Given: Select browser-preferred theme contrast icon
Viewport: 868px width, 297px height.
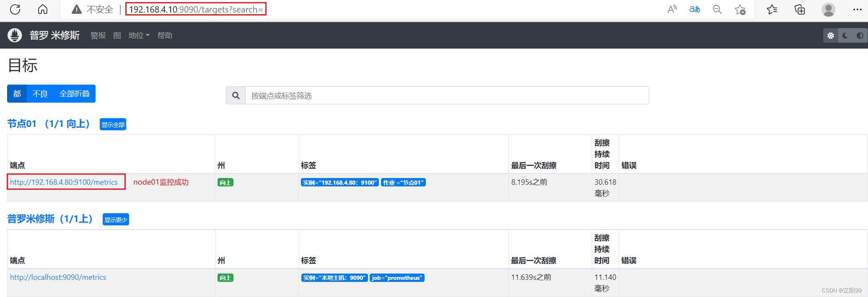Looking at the screenshot, I should (x=860, y=36).
